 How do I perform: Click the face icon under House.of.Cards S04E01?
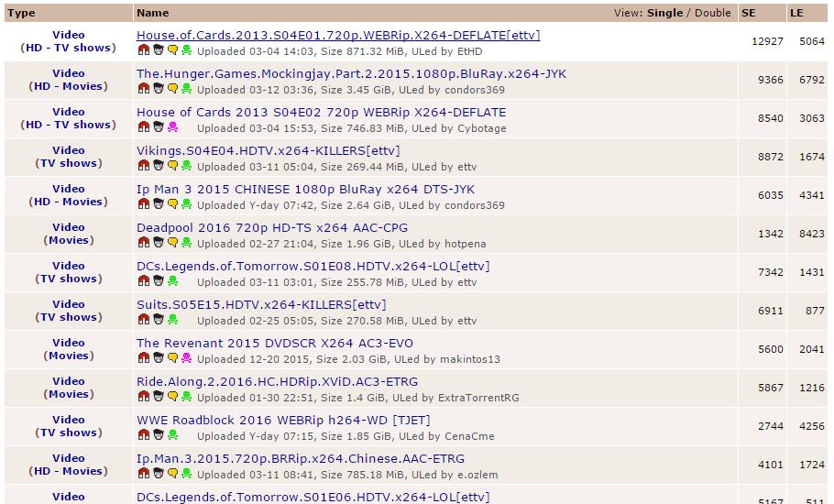click(x=158, y=50)
